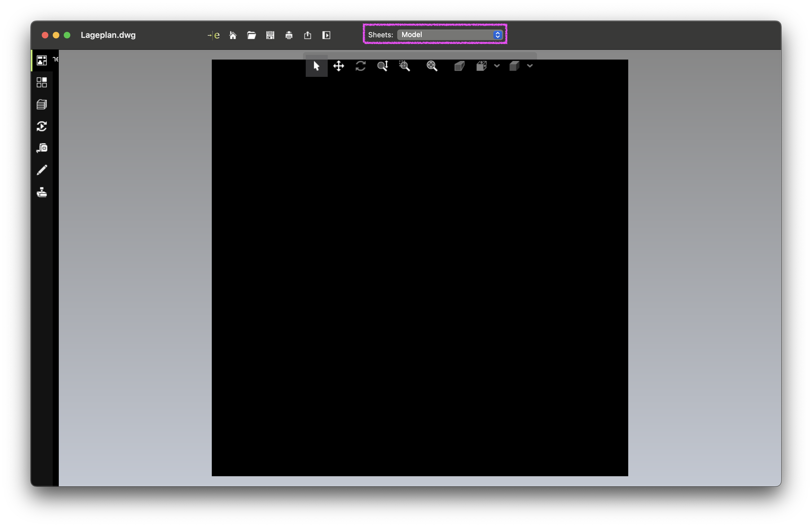Screen dimensions: 812x527
Task: Click the eDrawings logo icon in title bar
Action: click(214, 35)
